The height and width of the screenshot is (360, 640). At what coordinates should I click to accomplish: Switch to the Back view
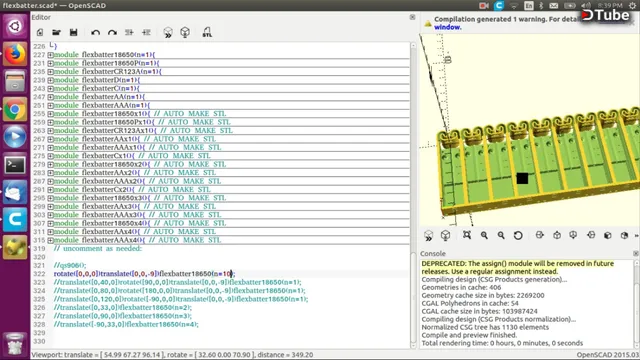coord(624,235)
